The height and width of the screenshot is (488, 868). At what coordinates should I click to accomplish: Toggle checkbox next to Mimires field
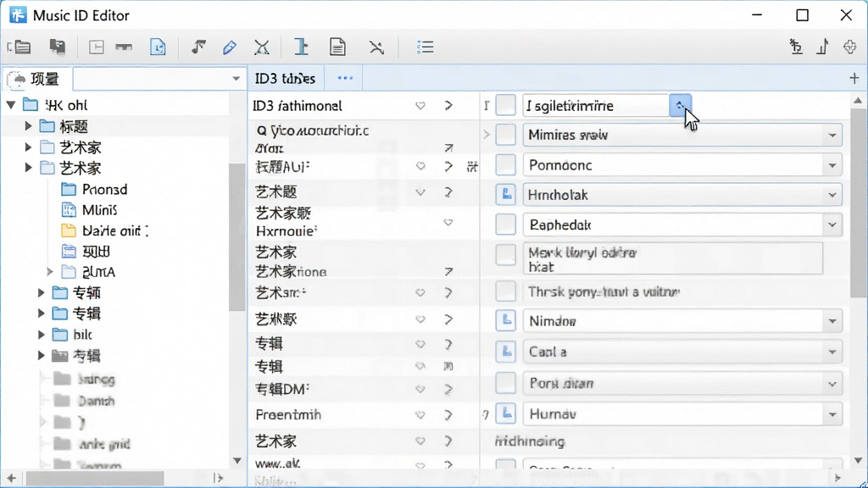[505, 135]
